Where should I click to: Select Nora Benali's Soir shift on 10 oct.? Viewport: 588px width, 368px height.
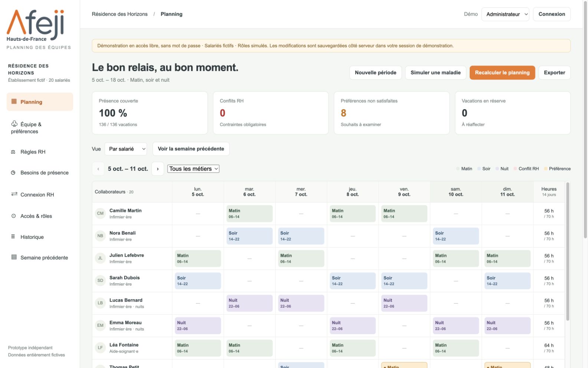pos(456,236)
